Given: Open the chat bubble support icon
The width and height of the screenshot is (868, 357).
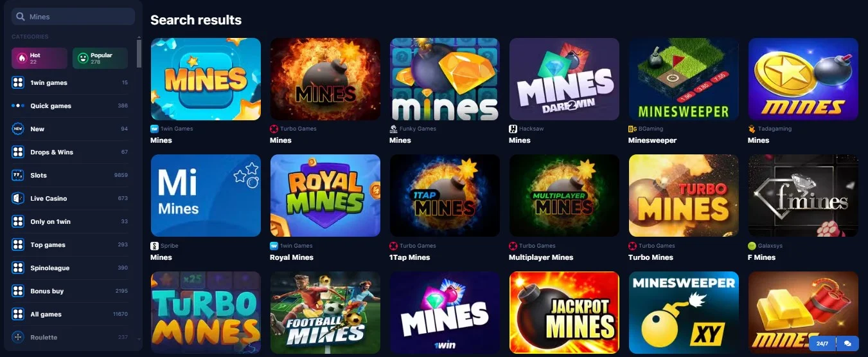Looking at the screenshot, I should [847, 343].
